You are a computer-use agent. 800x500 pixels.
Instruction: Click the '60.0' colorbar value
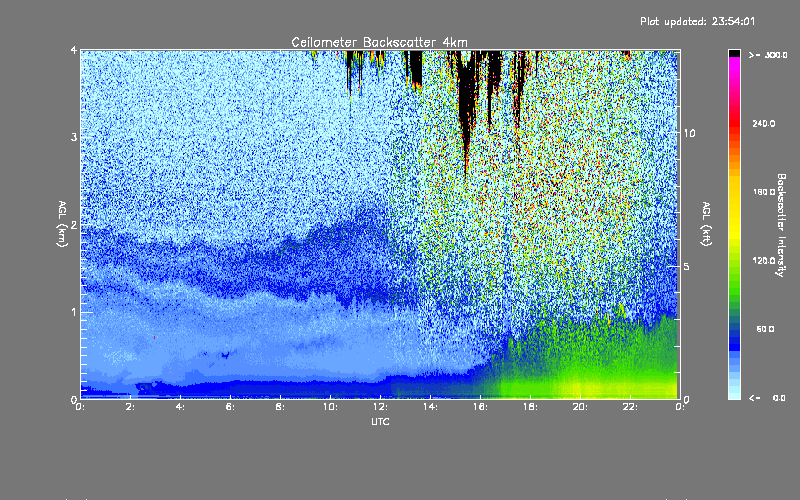pyautogui.click(x=765, y=329)
